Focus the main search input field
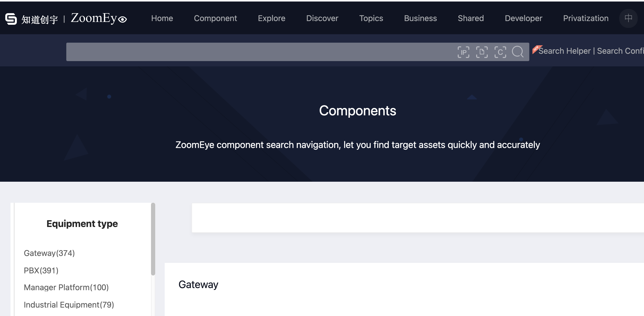 pyautogui.click(x=260, y=52)
